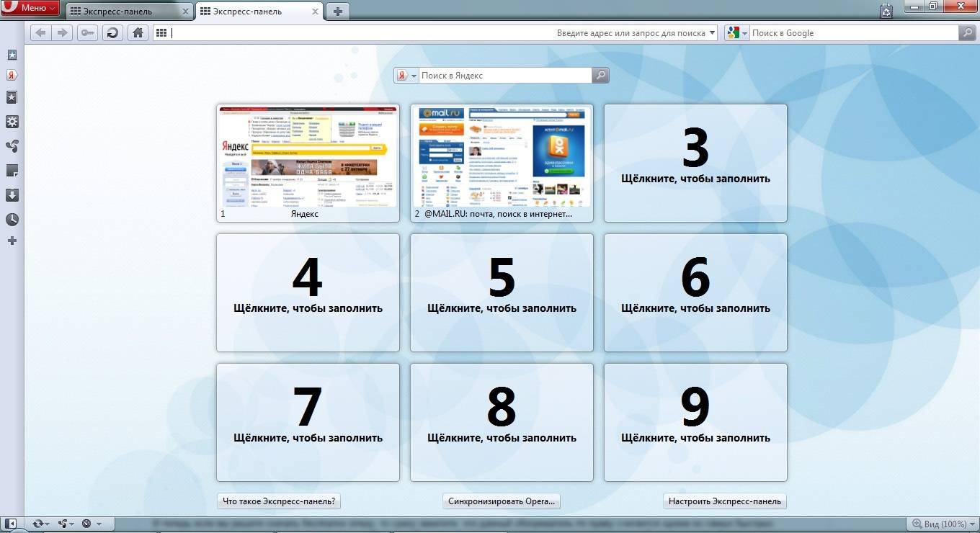Click the Opera Turbo icon in status bar
Viewport: 980px width, 533px height.
click(x=86, y=524)
